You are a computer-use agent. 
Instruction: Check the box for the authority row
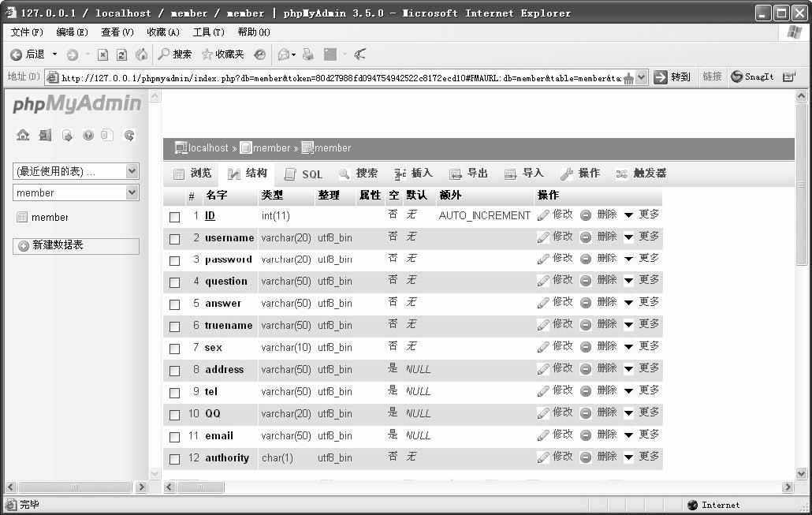(174, 459)
